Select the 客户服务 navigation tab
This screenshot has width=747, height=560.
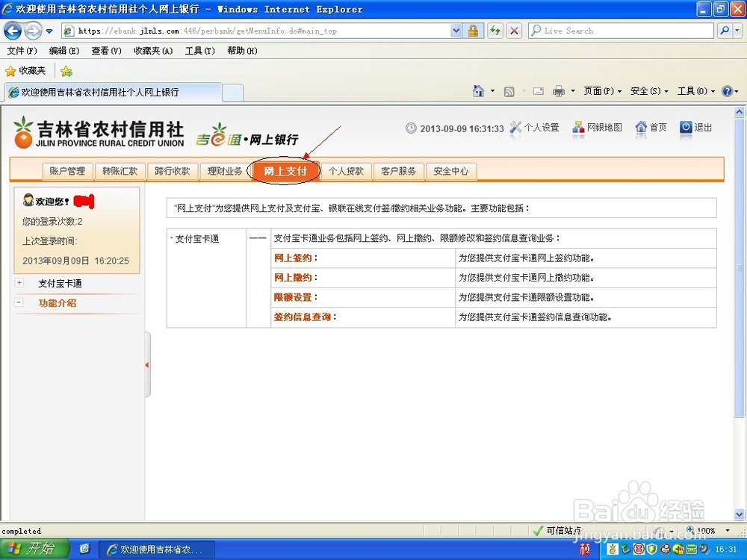pos(398,172)
